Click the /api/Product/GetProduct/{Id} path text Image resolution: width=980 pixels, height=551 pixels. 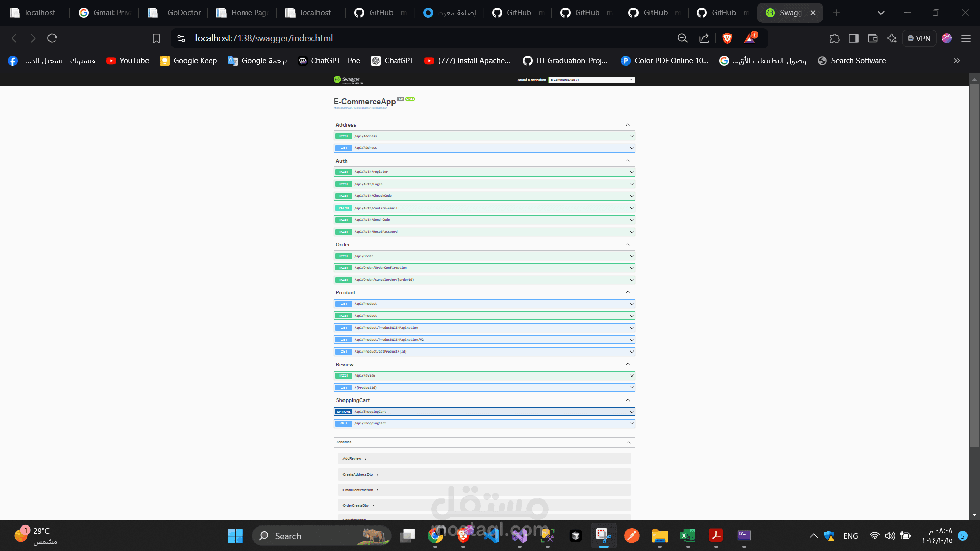click(x=381, y=352)
